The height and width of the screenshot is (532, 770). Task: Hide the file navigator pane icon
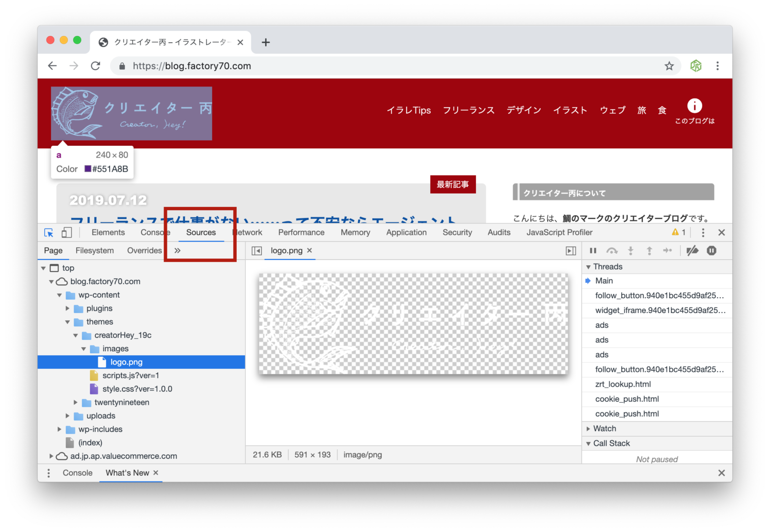[256, 251]
